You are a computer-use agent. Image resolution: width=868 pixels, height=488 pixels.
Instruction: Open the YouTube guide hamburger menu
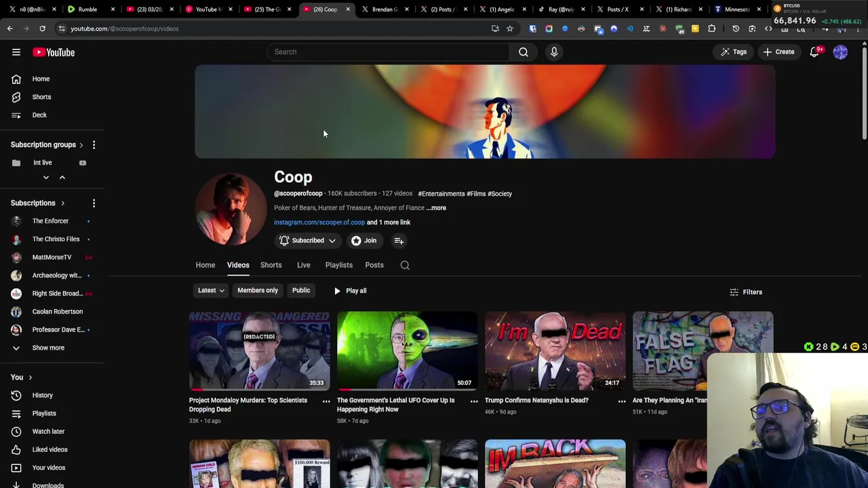16,52
